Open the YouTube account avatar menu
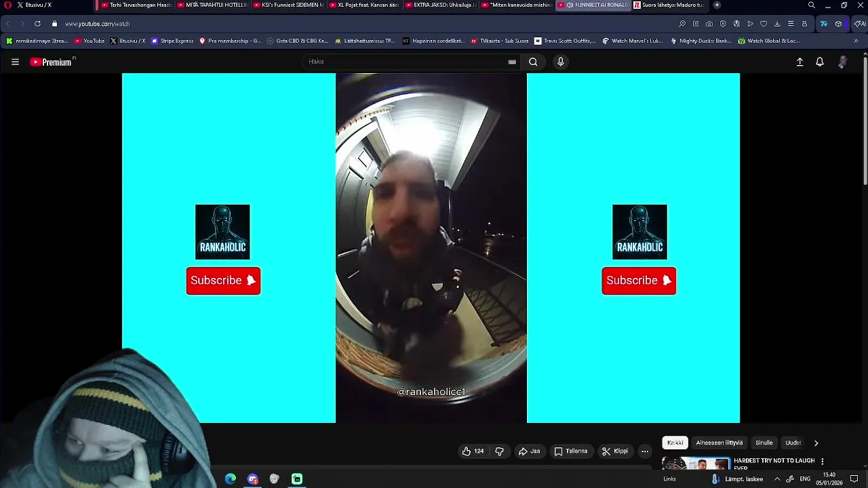This screenshot has height=488, width=868. click(x=842, y=62)
